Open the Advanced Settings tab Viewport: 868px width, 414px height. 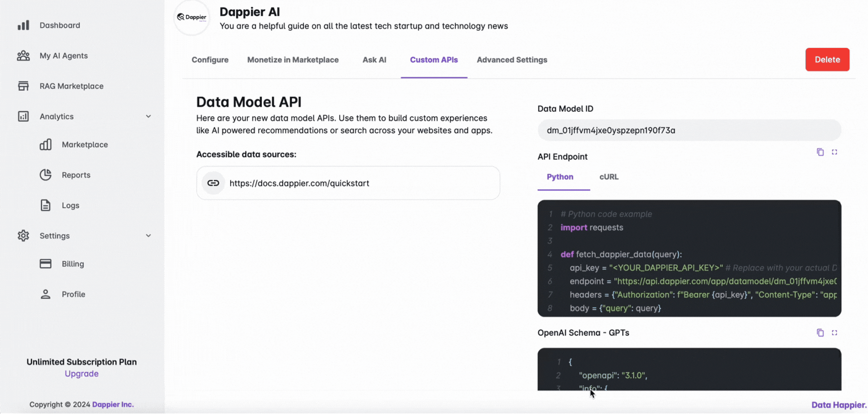(x=512, y=60)
